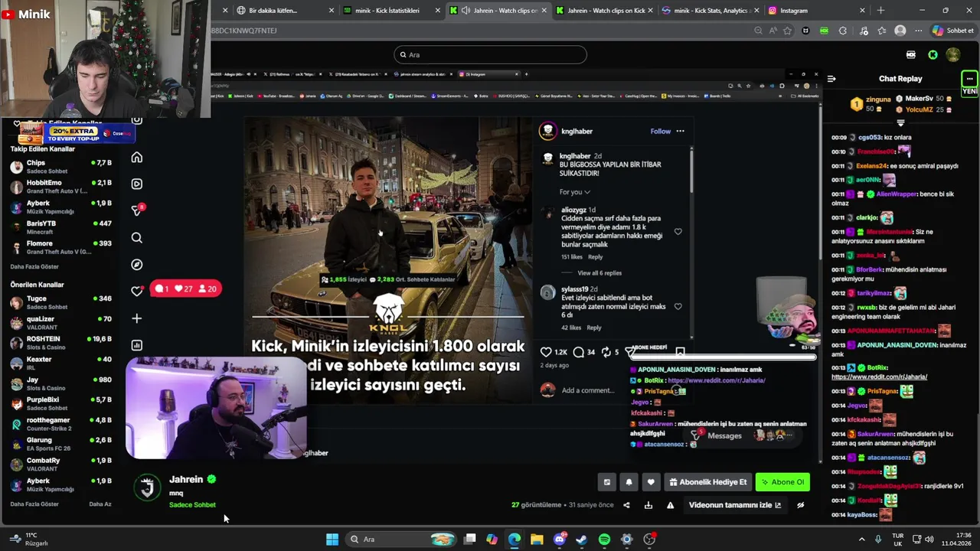This screenshot has height=551, width=980.
Task: Open Chat Replay options three-dot menu
Action: click(969, 79)
